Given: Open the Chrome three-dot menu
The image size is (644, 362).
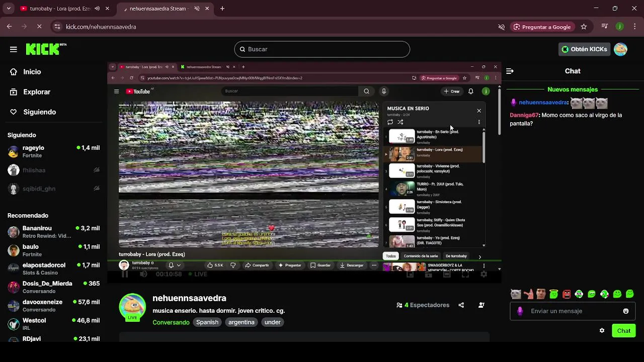Looking at the screenshot, I should click(x=634, y=27).
